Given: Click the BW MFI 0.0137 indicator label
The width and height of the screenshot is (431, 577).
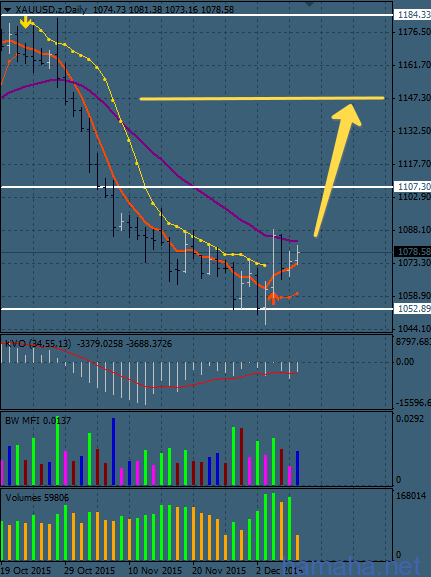Looking at the screenshot, I should (38, 421).
